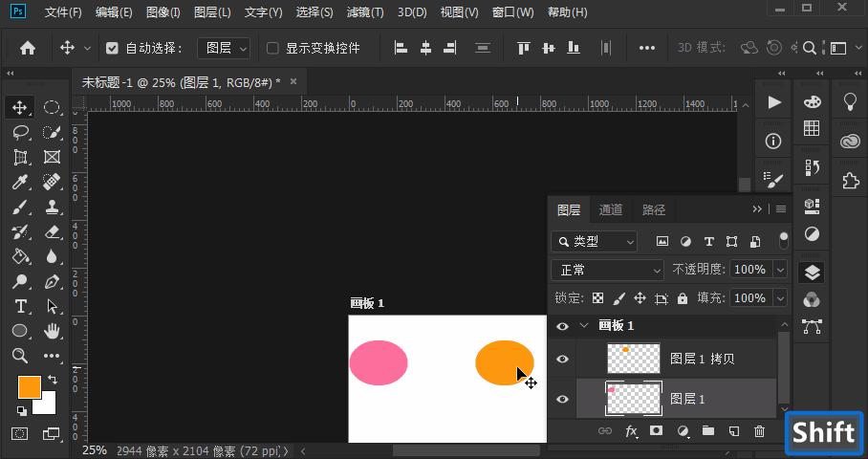Select the Pen tool
Image resolution: width=868 pixels, height=459 pixels.
coord(52,281)
